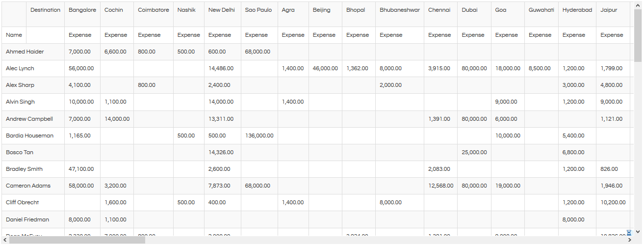Image resolution: width=644 pixels, height=246 pixels.
Task: Click the 58,000.00 cell for Cameron Adams
Action: tap(82, 186)
